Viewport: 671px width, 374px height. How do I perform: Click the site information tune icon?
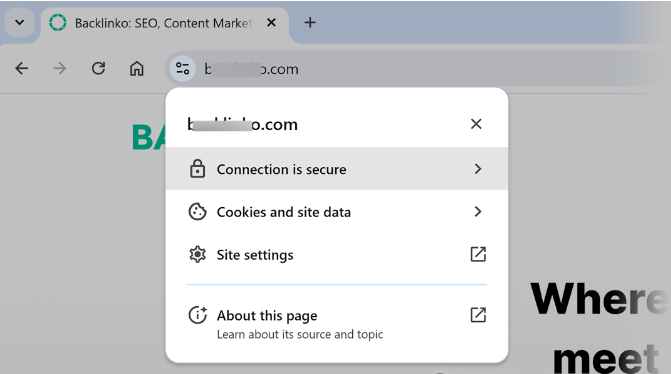coord(183,68)
